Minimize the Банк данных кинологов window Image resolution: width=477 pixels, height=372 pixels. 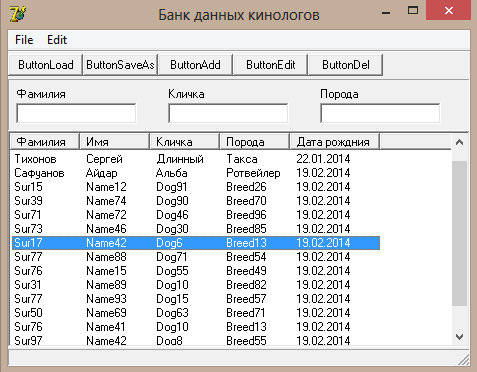click(386, 12)
